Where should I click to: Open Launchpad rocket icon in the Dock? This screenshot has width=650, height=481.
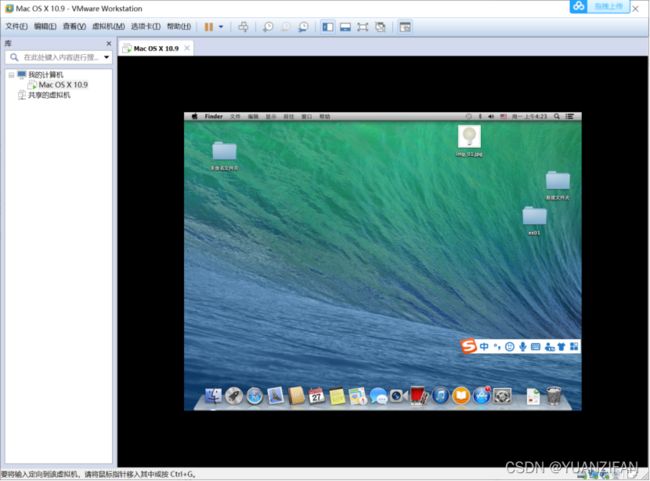tap(234, 396)
